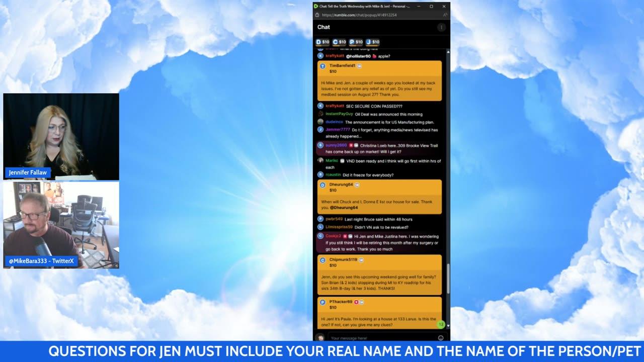The width and height of the screenshot is (644, 362).
Task: Click the P $10 rant pill
Action: 356,42
